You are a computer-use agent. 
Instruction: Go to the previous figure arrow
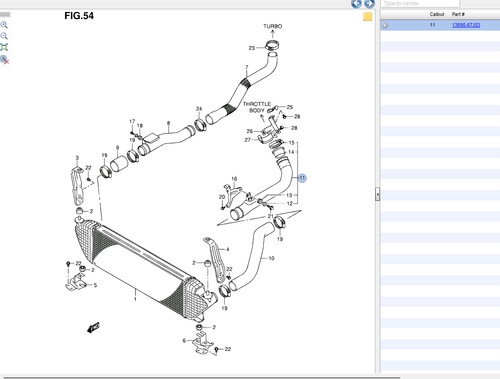[356, 4]
